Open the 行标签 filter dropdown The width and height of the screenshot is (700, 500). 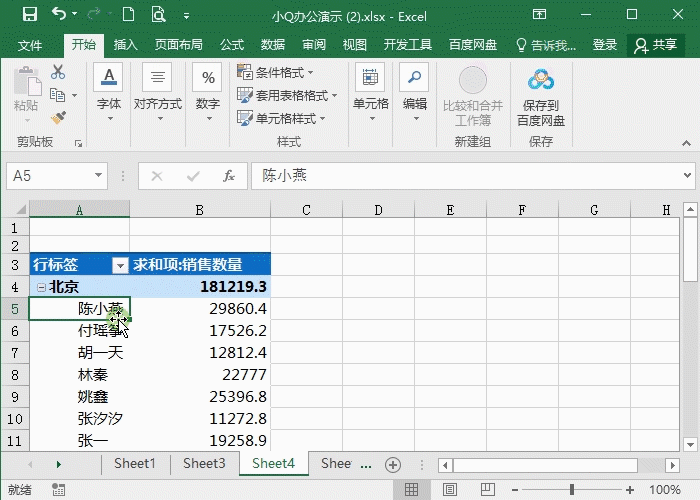(120, 265)
